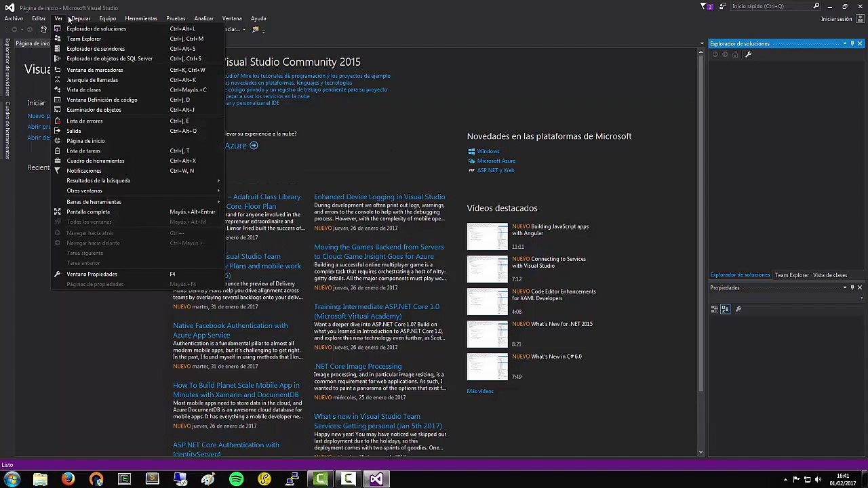Open Spotify from the taskbar

pos(236,479)
